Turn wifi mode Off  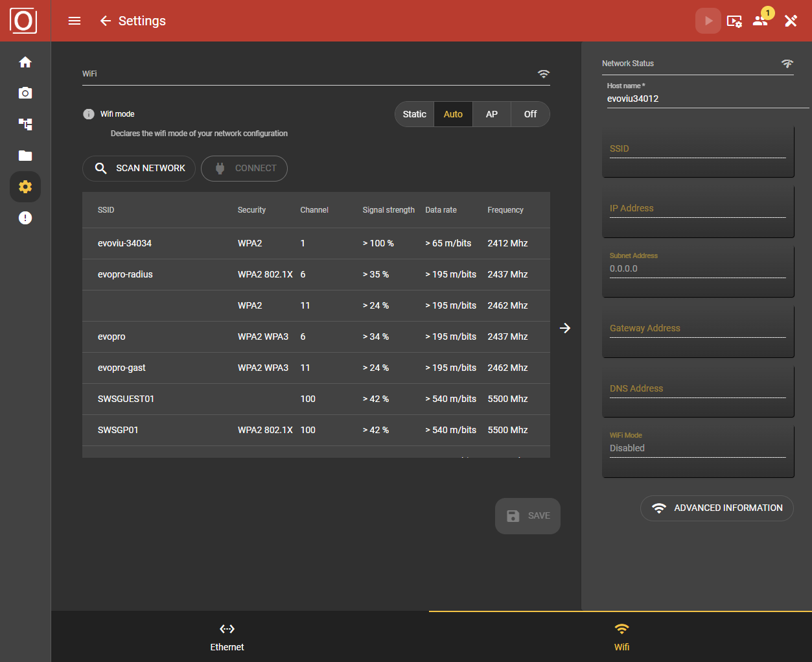click(x=530, y=114)
